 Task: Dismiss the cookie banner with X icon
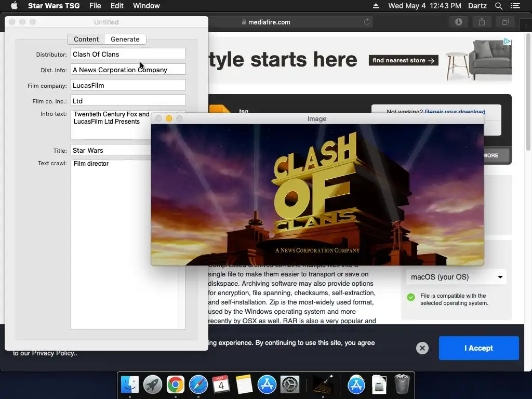(x=422, y=348)
